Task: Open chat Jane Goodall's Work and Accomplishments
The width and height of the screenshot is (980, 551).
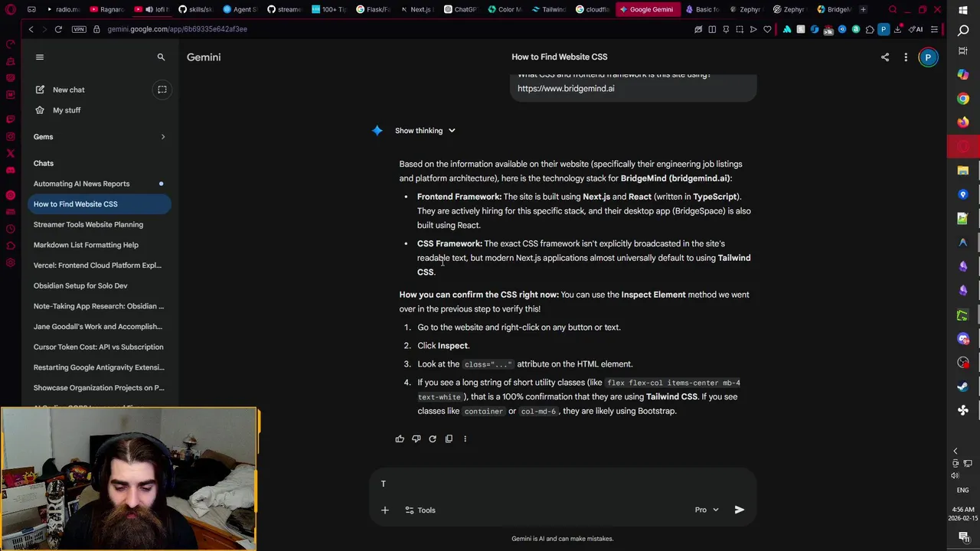Action: (100, 327)
